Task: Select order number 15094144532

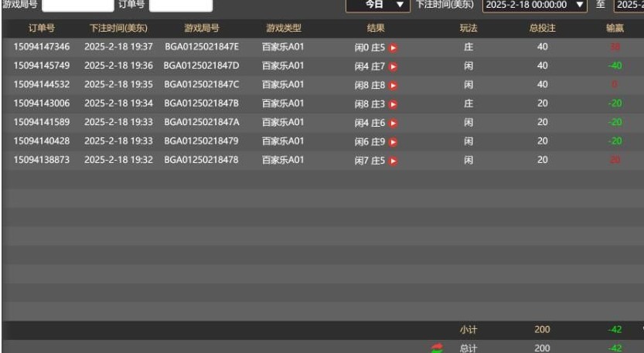Action: pyautogui.click(x=42, y=84)
